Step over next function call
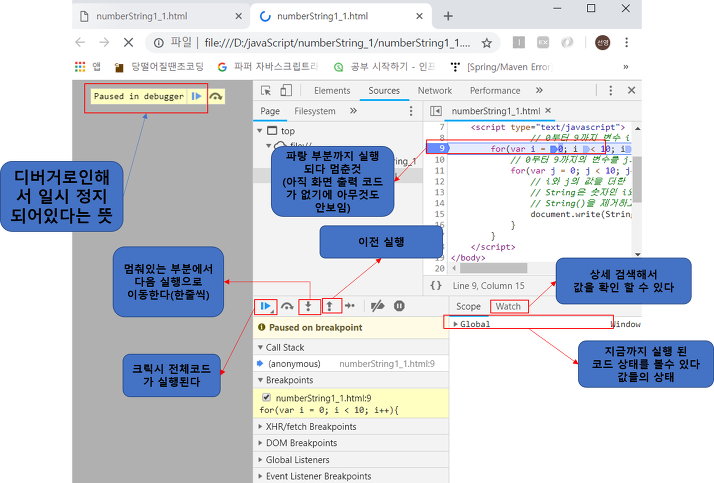This screenshot has width=714, height=483. point(287,306)
